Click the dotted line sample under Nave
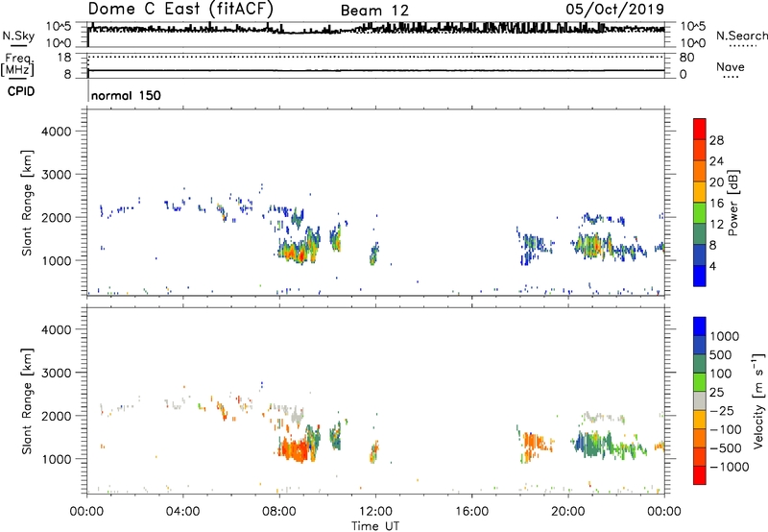Image resolution: width=768 pixels, height=532 pixels. tap(731, 77)
